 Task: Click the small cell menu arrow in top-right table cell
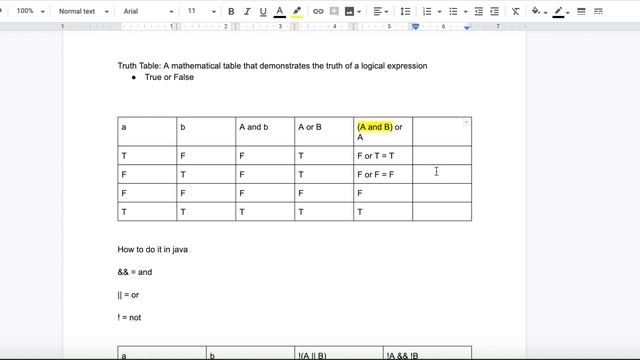[x=466, y=122]
